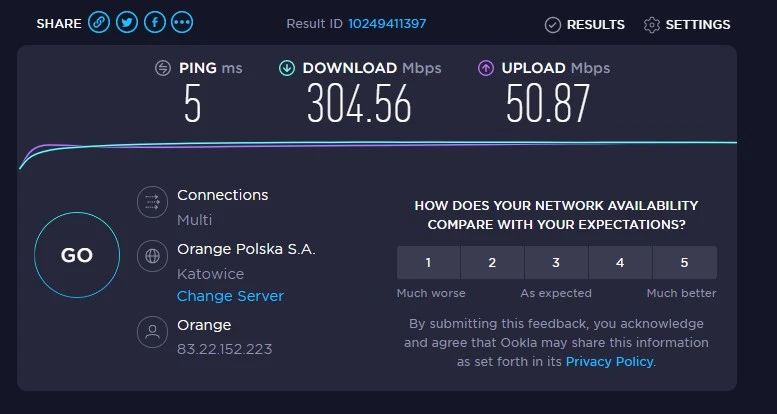Click the Connections multi icon

coord(152,202)
